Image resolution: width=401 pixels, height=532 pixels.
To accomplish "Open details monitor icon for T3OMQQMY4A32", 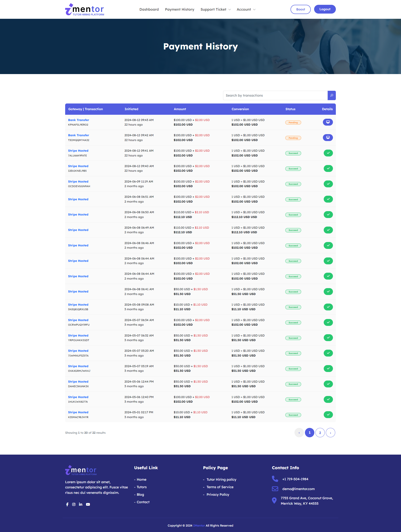I will tap(327, 137).
